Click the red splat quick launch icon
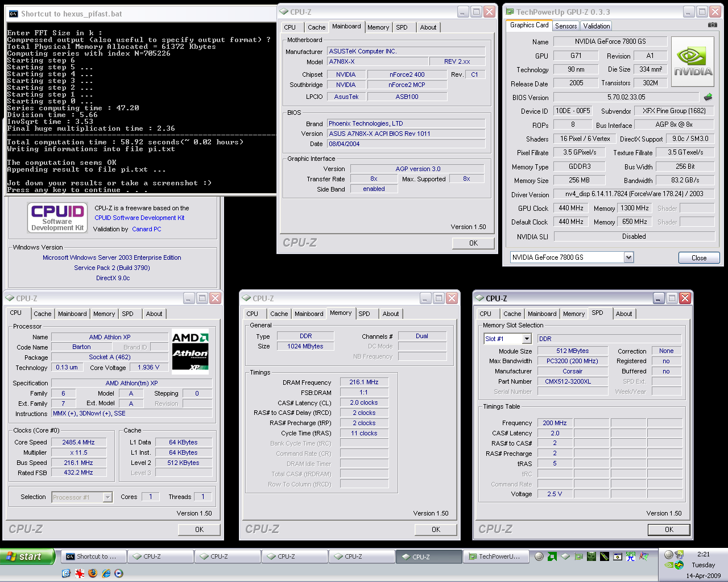The height and width of the screenshot is (582, 728). pos(79,573)
